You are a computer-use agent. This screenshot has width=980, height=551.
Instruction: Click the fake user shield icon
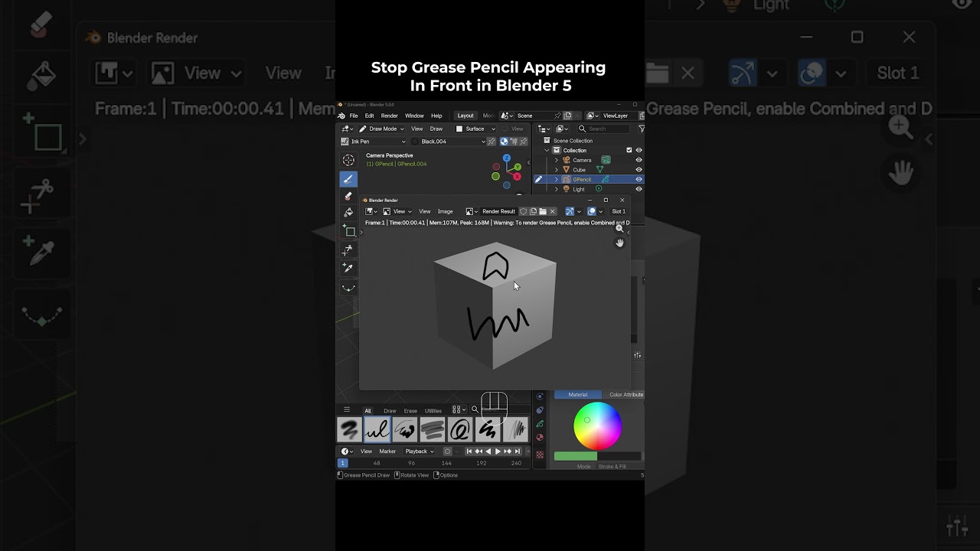tap(524, 211)
